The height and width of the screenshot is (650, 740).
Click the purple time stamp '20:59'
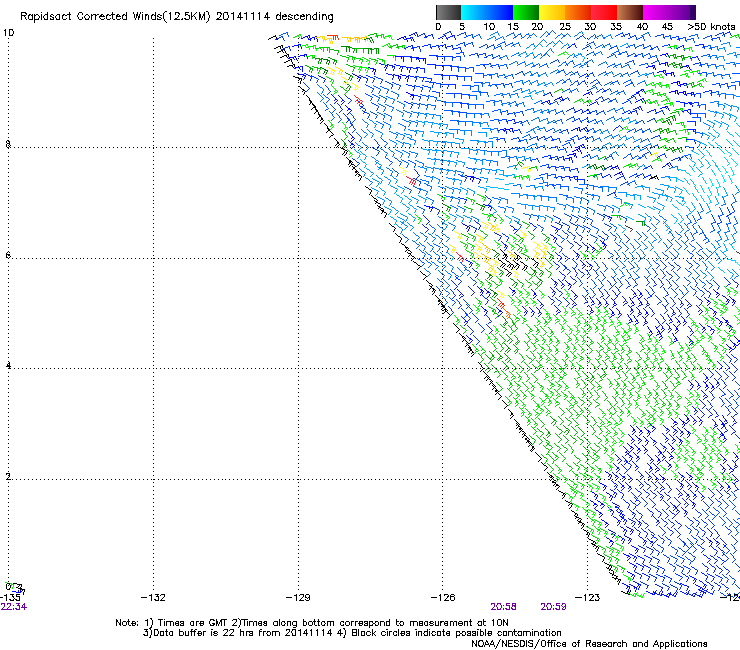point(553,607)
